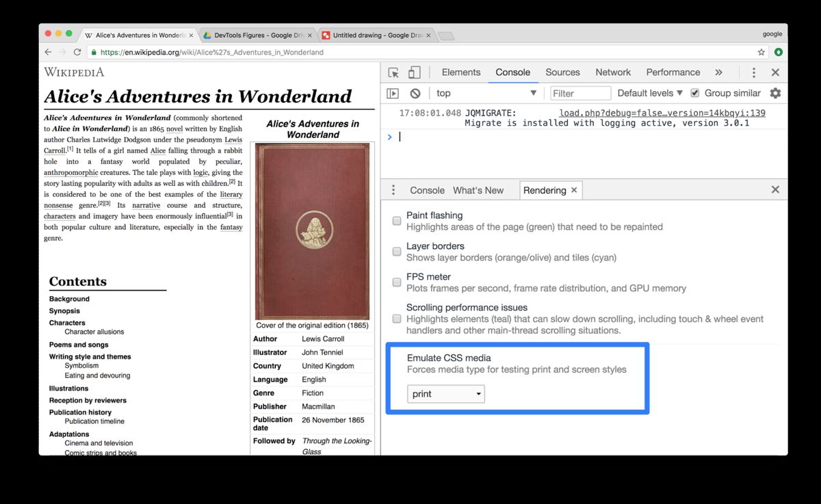The height and width of the screenshot is (504, 821).
Task: Open the drawer three-dot menu
Action: [393, 190]
